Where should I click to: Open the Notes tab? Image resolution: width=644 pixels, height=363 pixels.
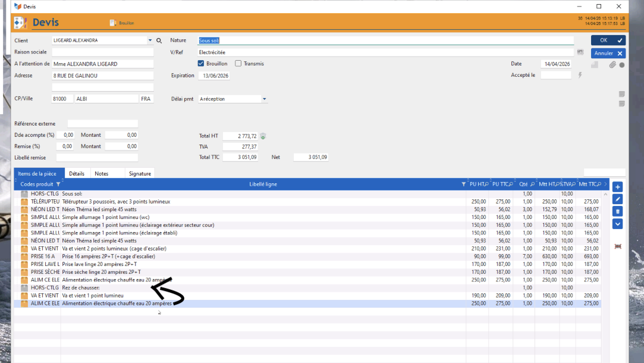click(102, 174)
